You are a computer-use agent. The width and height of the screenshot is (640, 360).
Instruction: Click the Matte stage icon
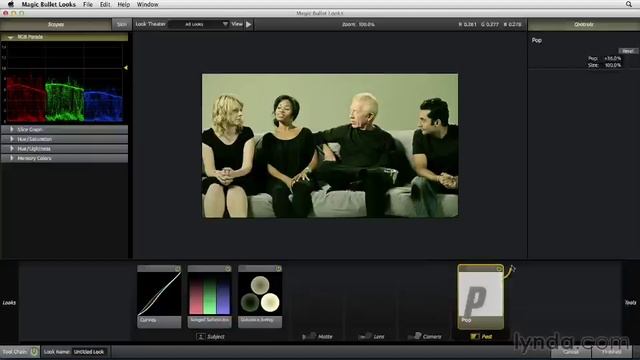coord(309,336)
